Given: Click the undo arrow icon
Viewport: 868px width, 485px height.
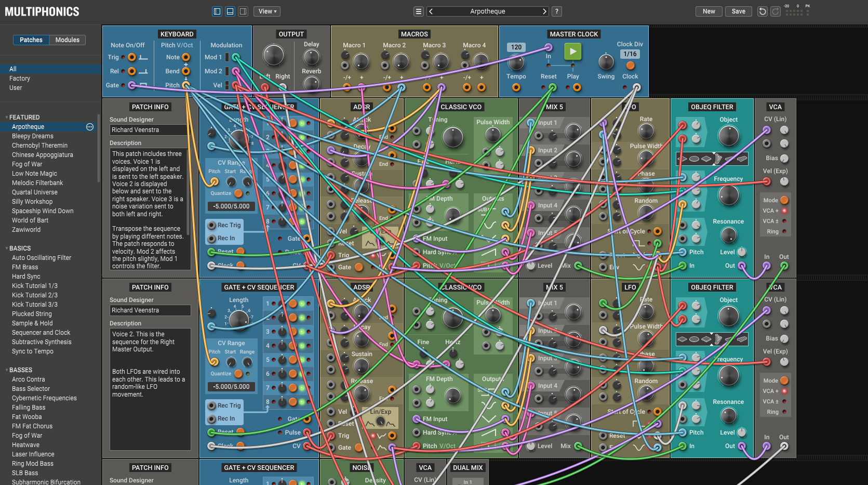Looking at the screenshot, I should pos(762,11).
